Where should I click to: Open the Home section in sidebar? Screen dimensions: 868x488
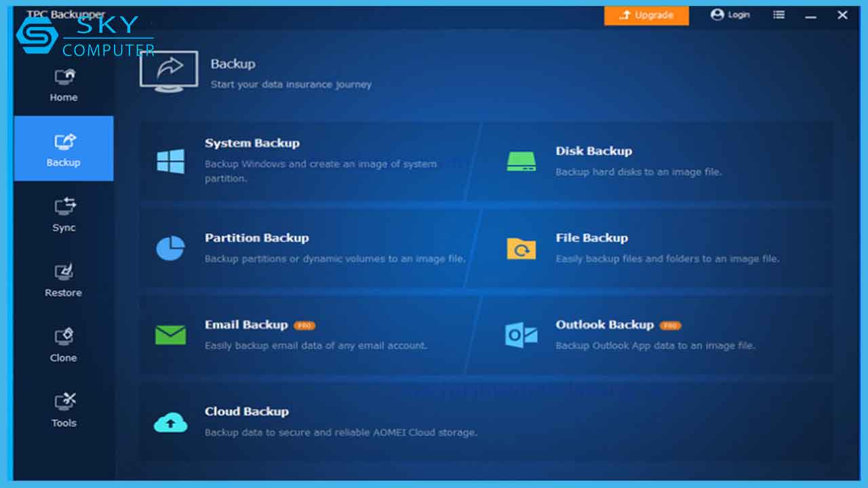click(64, 85)
